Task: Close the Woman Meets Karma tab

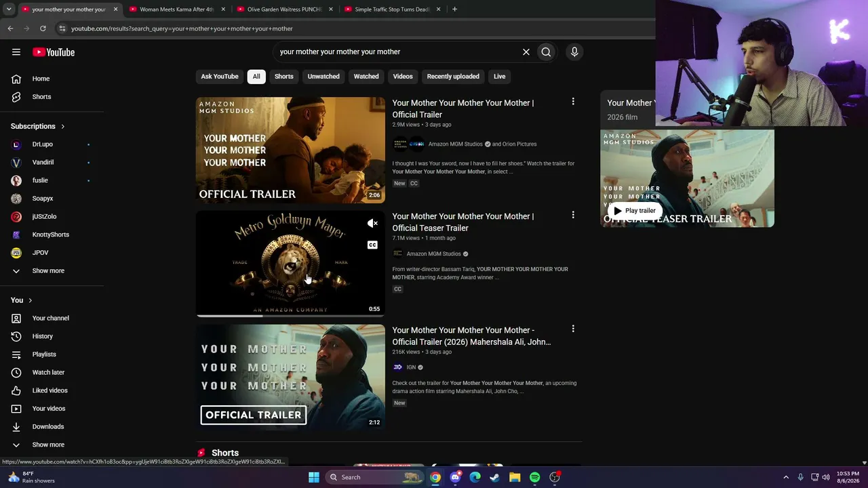Action: (x=223, y=9)
